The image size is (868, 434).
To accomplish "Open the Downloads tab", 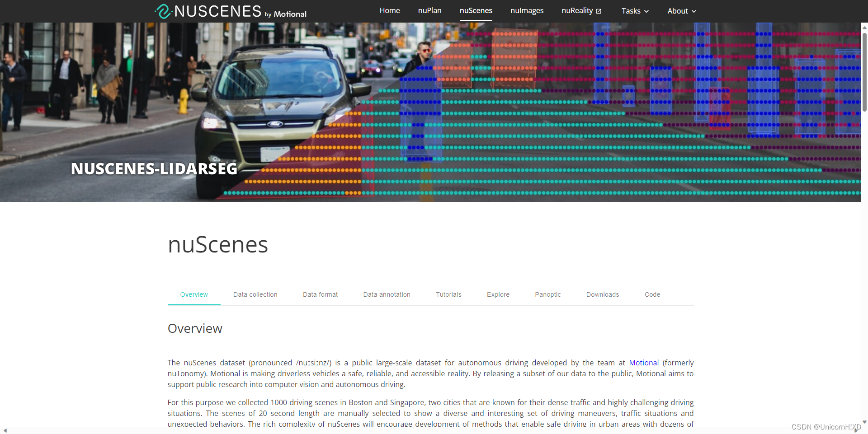I will tap(603, 294).
